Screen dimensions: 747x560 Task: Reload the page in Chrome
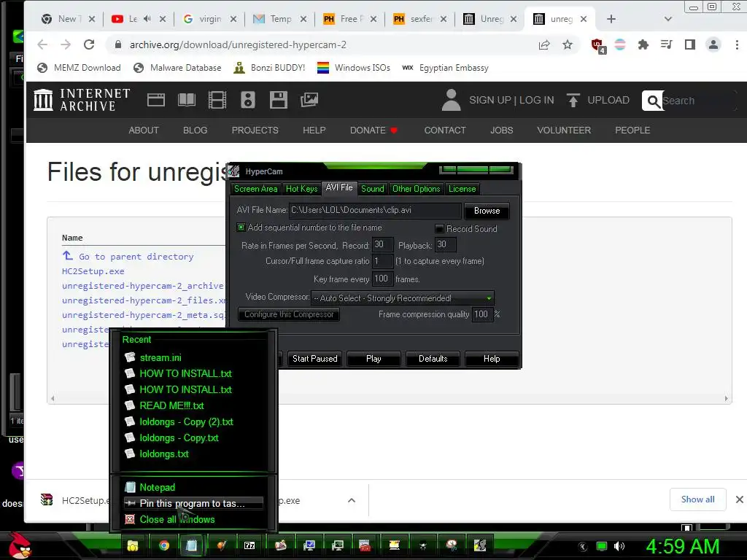[89, 44]
